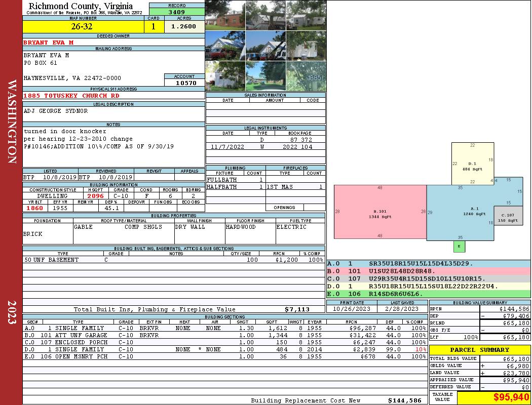Click legal description ADJ GEORGE SYDNOR
532x405 pixels.
(x=56, y=111)
